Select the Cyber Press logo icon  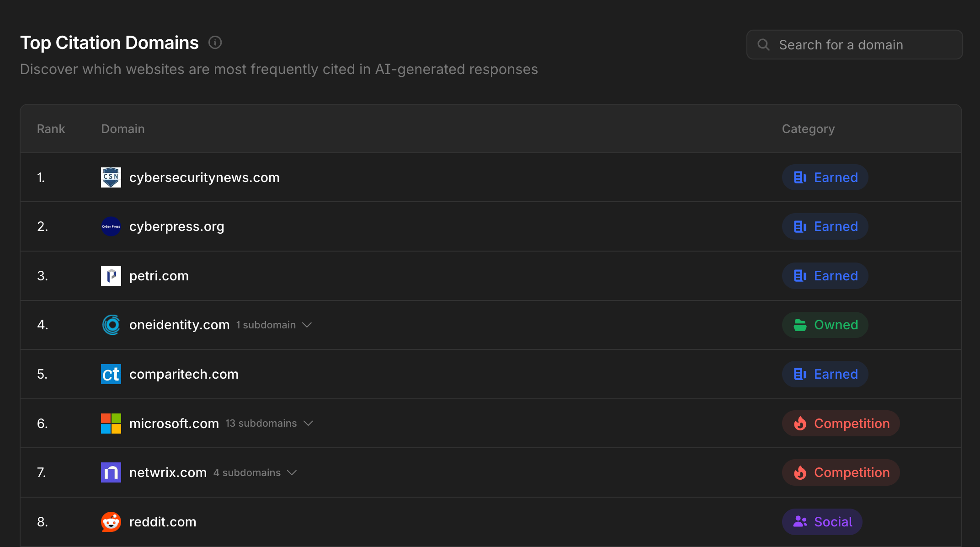[111, 226]
